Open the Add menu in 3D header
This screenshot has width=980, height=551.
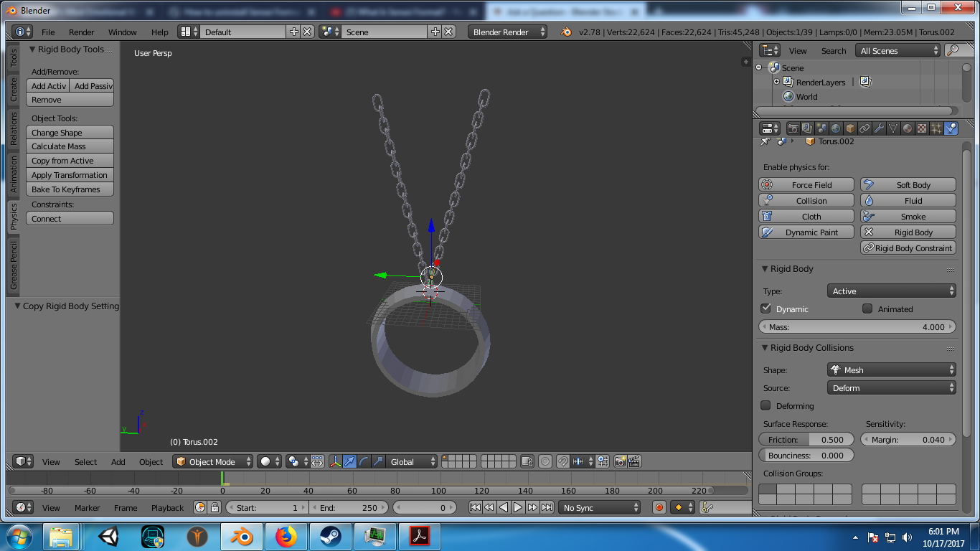tap(118, 461)
